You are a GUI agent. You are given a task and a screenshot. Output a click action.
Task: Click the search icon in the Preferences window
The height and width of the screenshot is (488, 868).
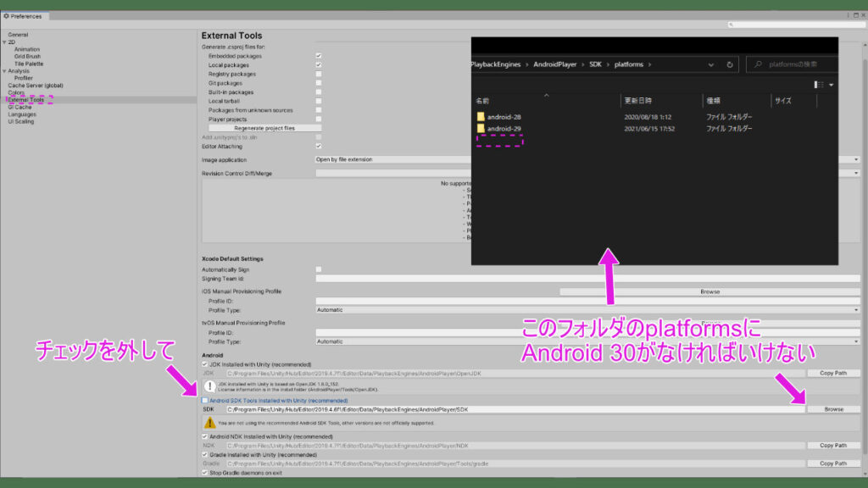click(x=730, y=24)
